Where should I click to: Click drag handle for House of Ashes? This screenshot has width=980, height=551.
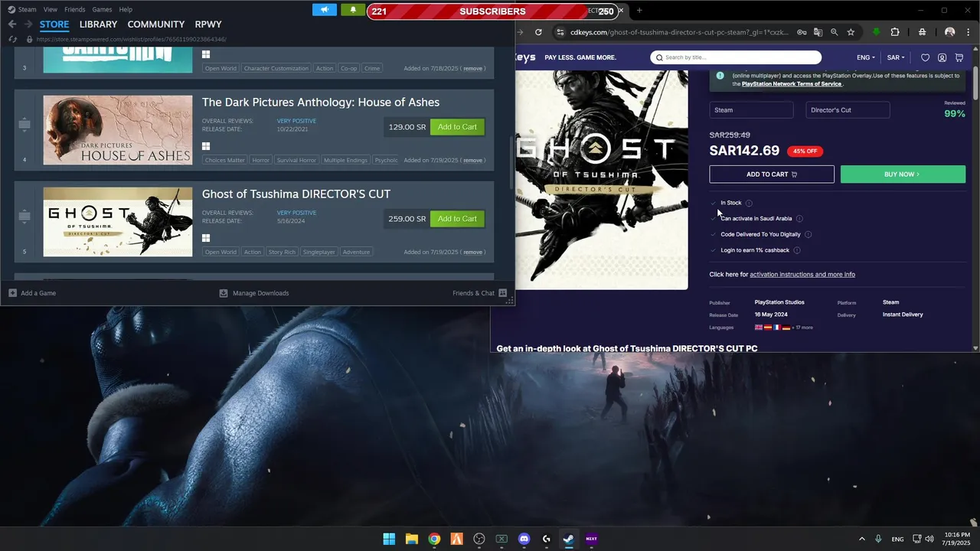pyautogui.click(x=24, y=124)
